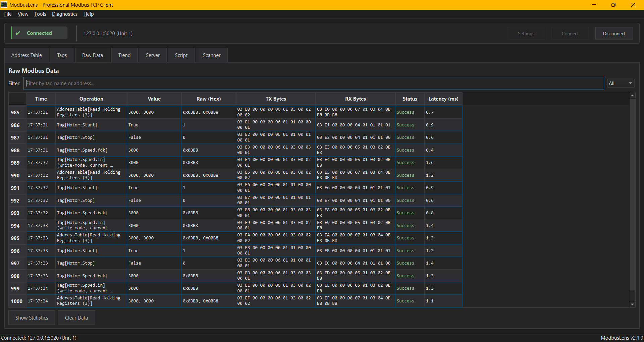Click the RX Bytes column header
The height and width of the screenshot is (342, 644).
[x=355, y=99]
